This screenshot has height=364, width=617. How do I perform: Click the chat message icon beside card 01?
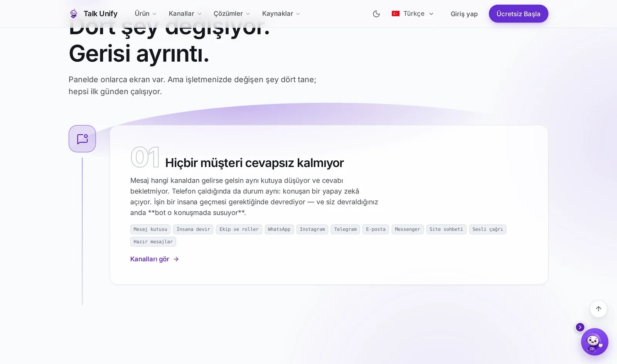[82, 139]
